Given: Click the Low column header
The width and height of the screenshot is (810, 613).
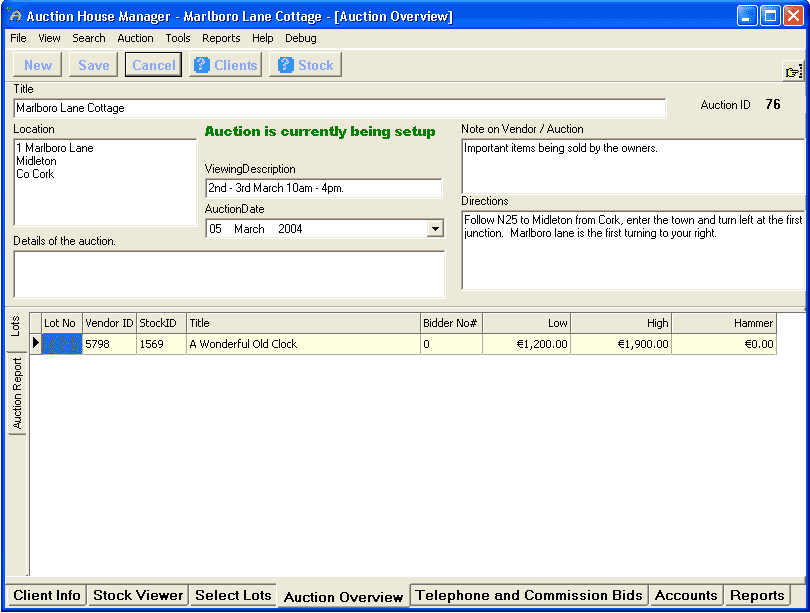Looking at the screenshot, I should pyautogui.click(x=526, y=323).
